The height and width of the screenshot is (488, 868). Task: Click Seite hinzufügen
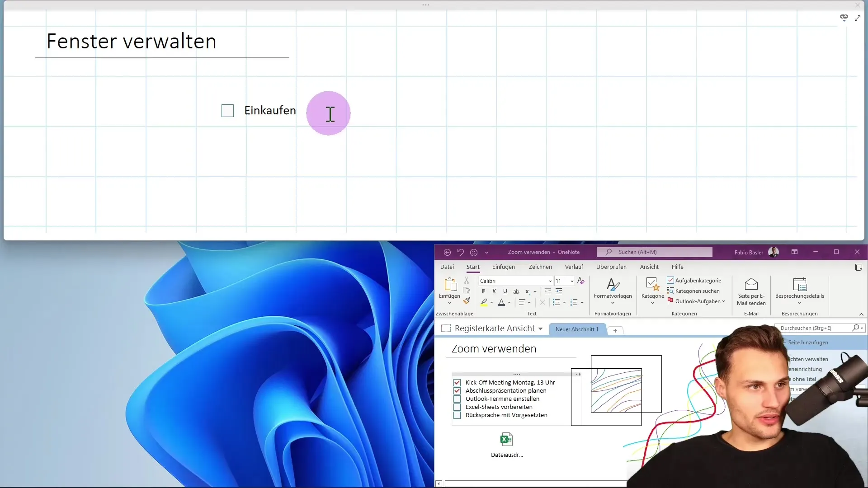coord(808,343)
